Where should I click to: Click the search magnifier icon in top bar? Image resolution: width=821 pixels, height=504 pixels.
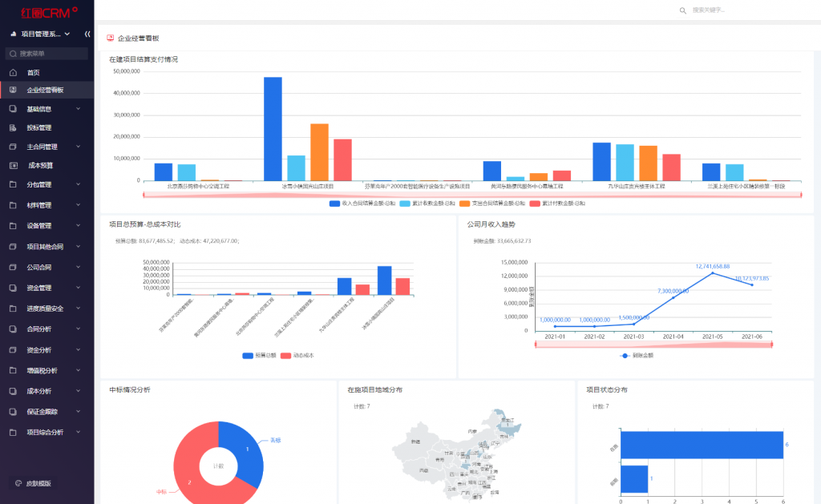click(683, 10)
